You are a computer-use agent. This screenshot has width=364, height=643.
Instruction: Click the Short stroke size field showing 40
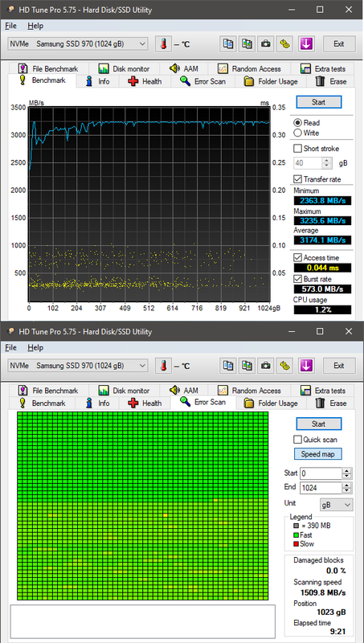click(309, 163)
